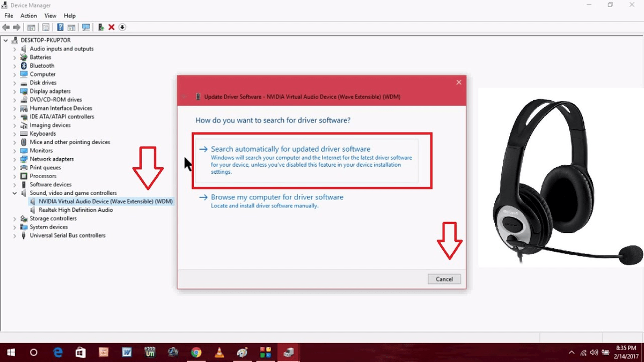The width and height of the screenshot is (644, 362).
Task: Select the System devices tree item
Action: click(49, 227)
